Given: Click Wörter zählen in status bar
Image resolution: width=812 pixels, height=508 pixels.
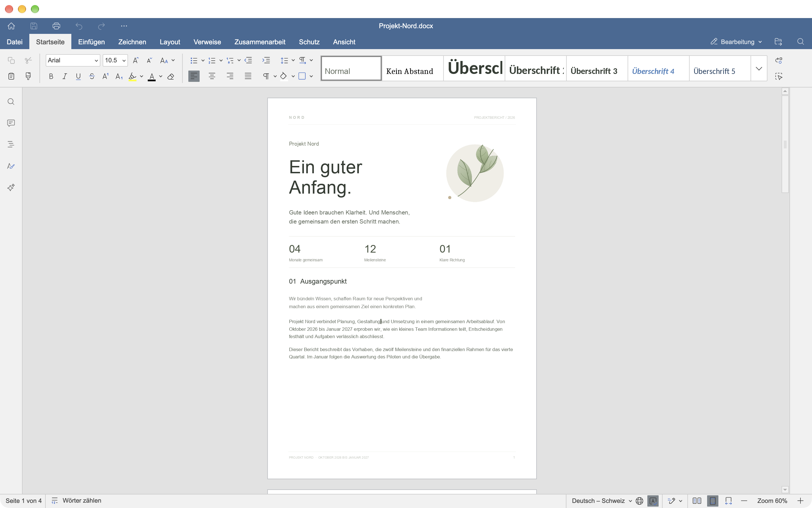Looking at the screenshot, I should 76,501.
